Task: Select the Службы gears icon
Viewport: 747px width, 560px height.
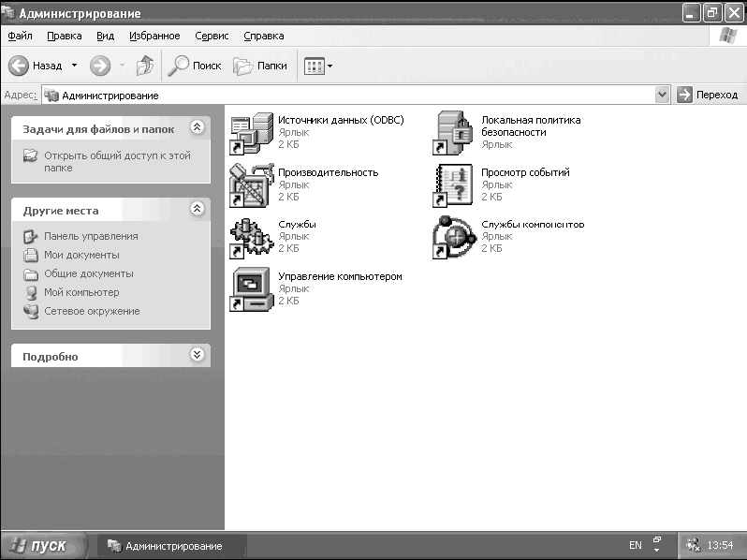Action: [252, 238]
